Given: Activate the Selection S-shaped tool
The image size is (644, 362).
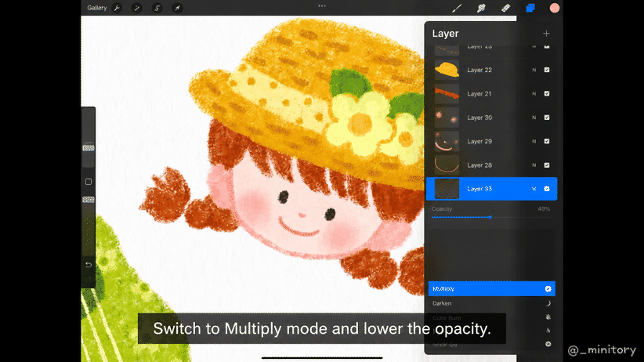Looking at the screenshot, I should (157, 8).
